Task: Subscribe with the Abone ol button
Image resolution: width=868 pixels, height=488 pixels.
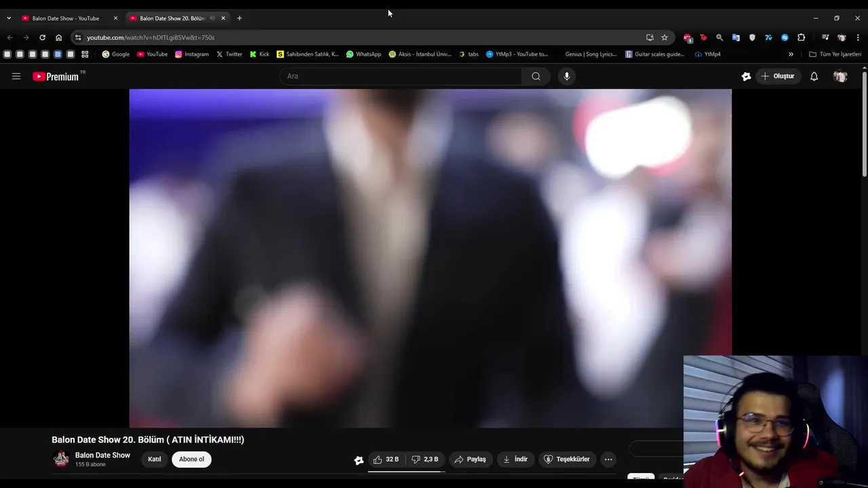Action: [191, 460]
